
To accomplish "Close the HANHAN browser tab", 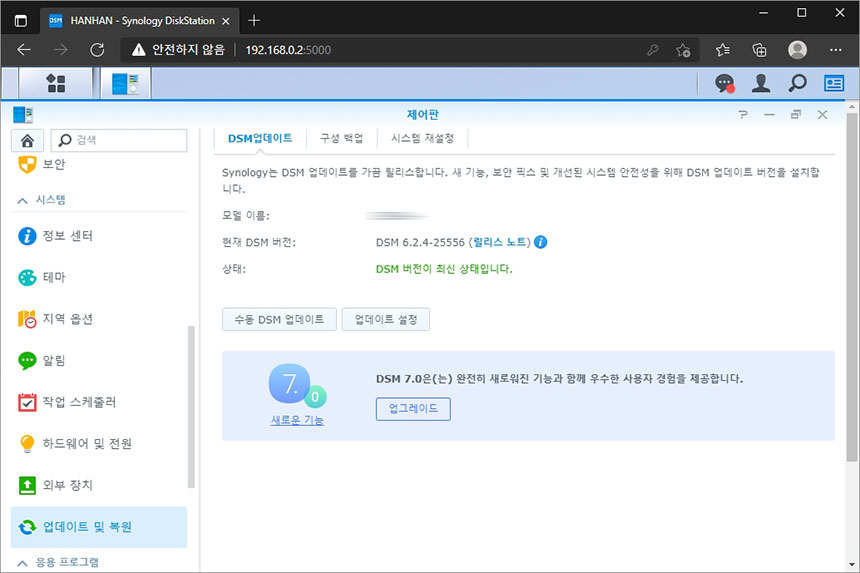I will (x=225, y=21).
